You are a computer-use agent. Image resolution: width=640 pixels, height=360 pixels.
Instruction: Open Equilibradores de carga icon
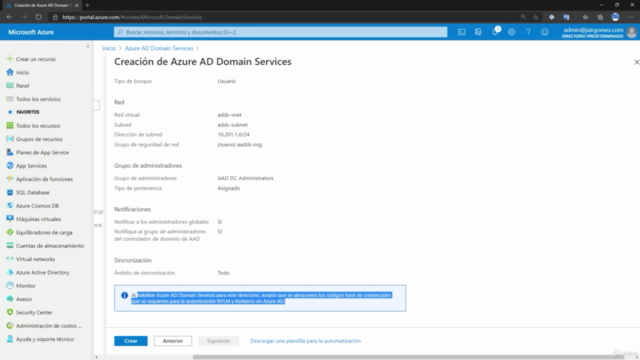[x=10, y=232]
